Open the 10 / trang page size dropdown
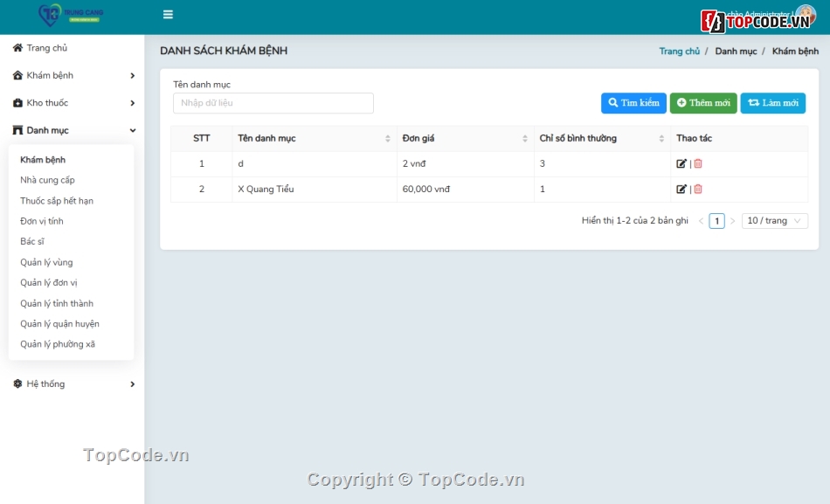830x504 pixels. click(774, 221)
